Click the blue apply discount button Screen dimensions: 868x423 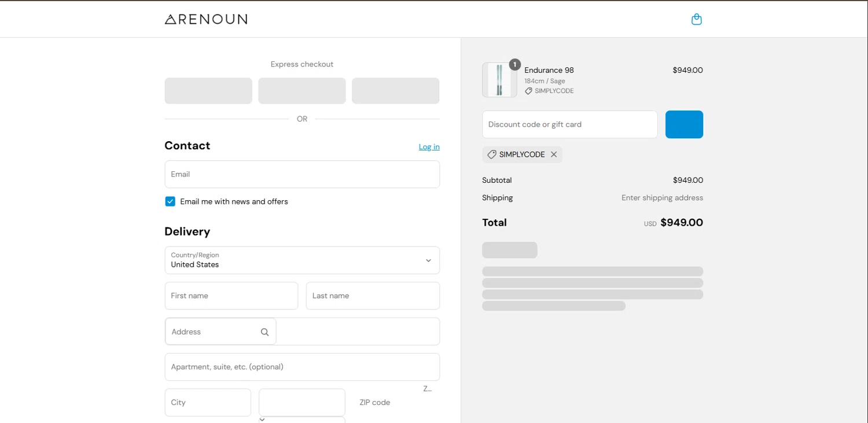tap(684, 124)
